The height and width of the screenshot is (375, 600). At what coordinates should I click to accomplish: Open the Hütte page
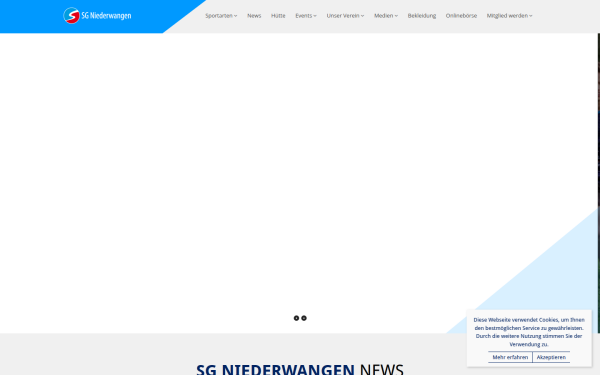278,16
